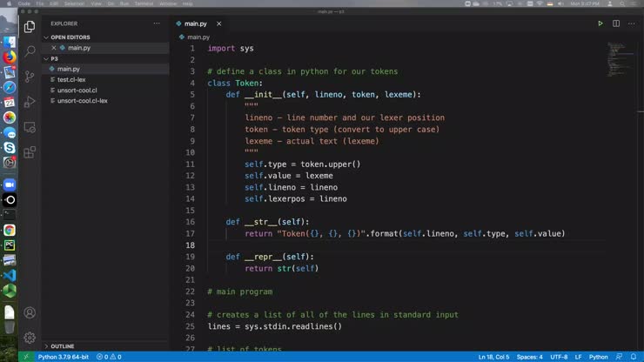Click main.py in the breadcrumb
644x362 pixels.
(198, 37)
